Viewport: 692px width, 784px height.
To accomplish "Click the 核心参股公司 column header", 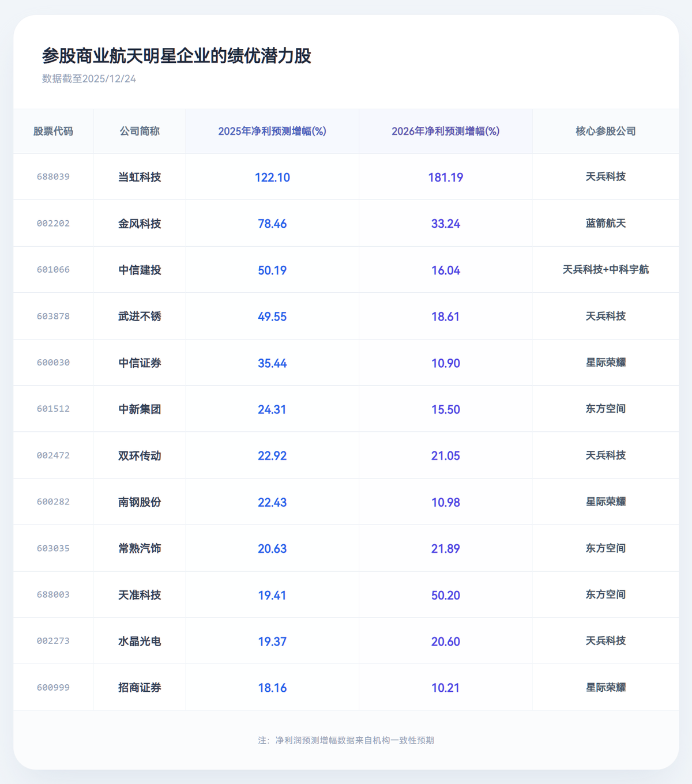I will [605, 131].
